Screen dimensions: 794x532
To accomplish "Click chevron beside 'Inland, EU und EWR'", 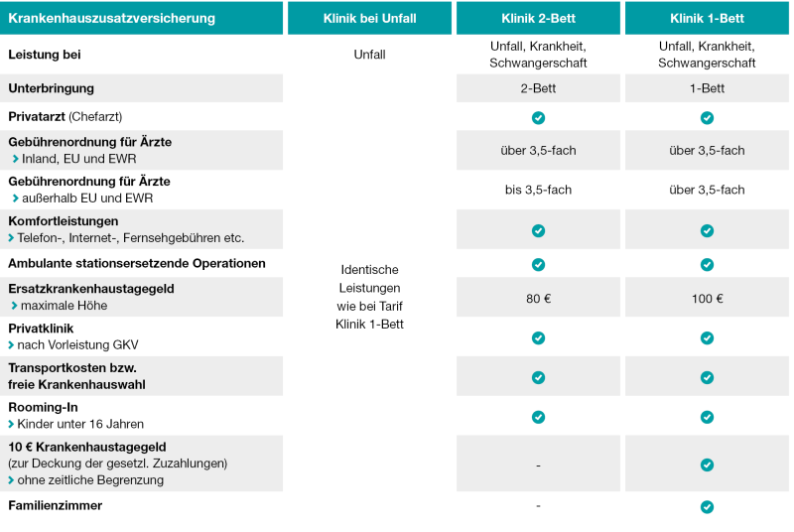I will [13, 159].
